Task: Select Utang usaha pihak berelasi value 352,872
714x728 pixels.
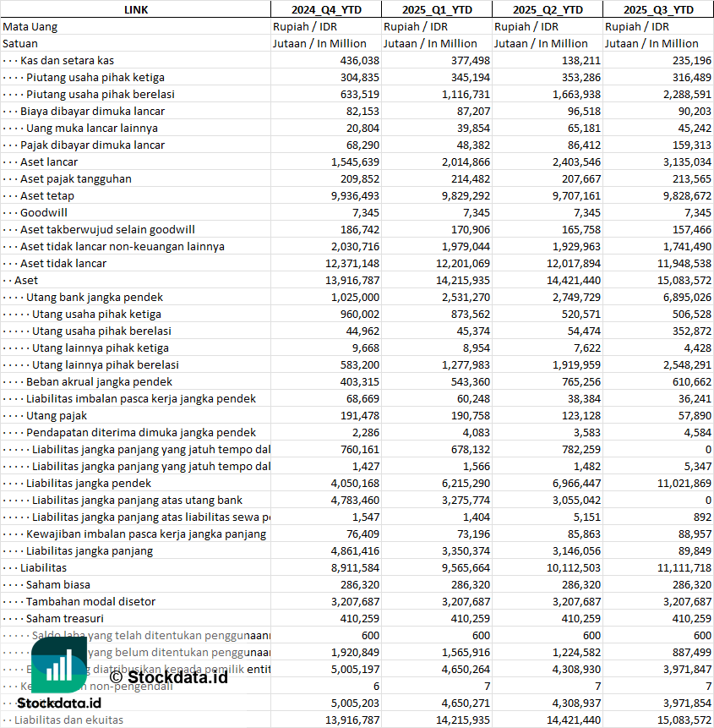Action: pos(692,331)
